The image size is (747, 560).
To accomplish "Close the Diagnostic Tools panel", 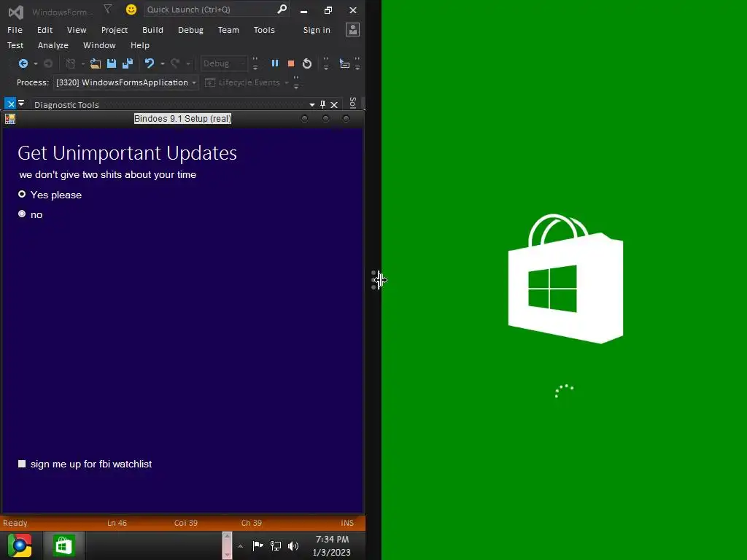I will (334, 105).
